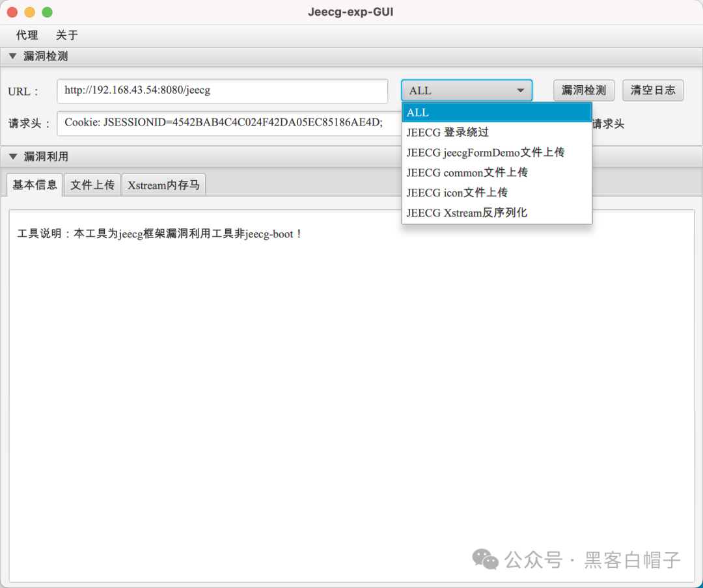Click the Jeecg-exp-GUI window title

tap(351, 12)
